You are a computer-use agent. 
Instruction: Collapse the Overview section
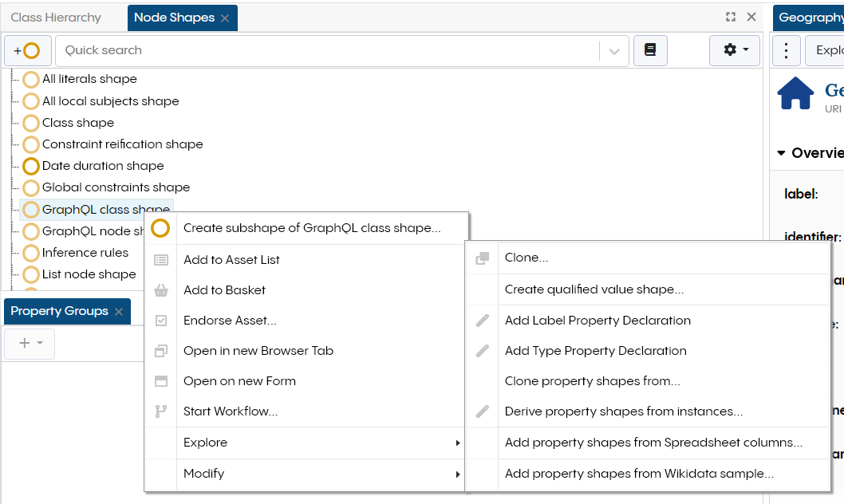point(781,153)
